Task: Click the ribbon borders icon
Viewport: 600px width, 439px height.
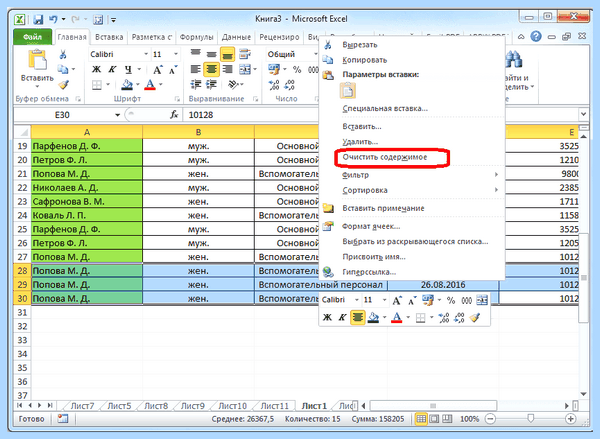Action: (97, 85)
